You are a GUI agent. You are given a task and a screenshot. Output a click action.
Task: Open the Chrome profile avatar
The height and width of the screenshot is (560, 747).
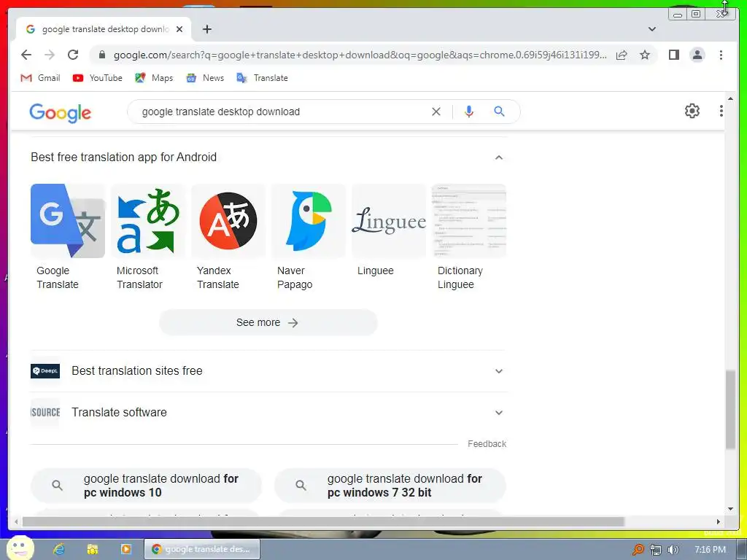[x=697, y=55]
